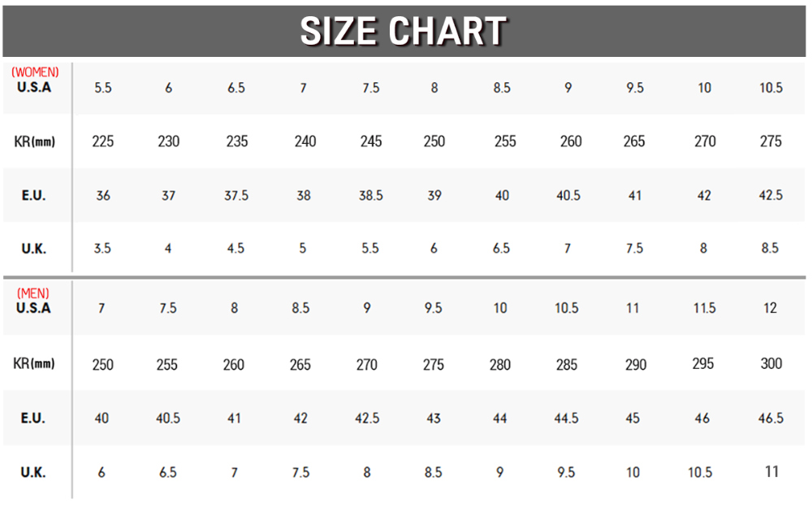The width and height of the screenshot is (812, 508).
Task: Pick U.K. size 3.5 in women's chart
Action: point(102,249)
